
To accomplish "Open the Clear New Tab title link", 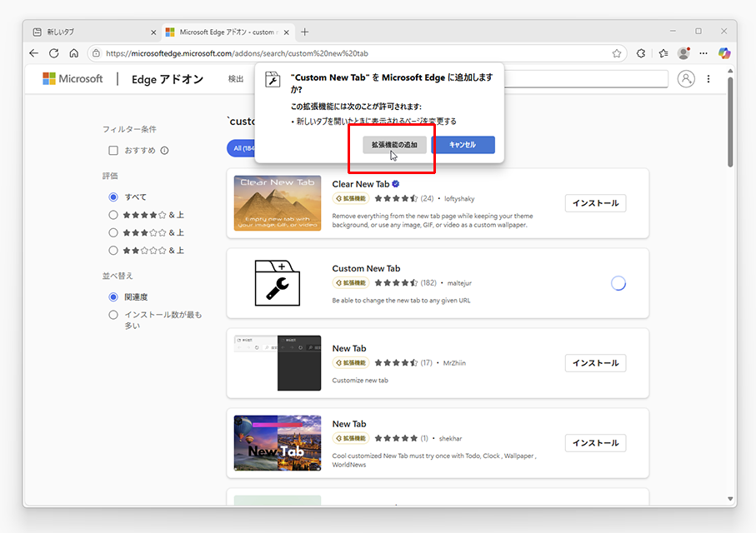I will (361, 184).
